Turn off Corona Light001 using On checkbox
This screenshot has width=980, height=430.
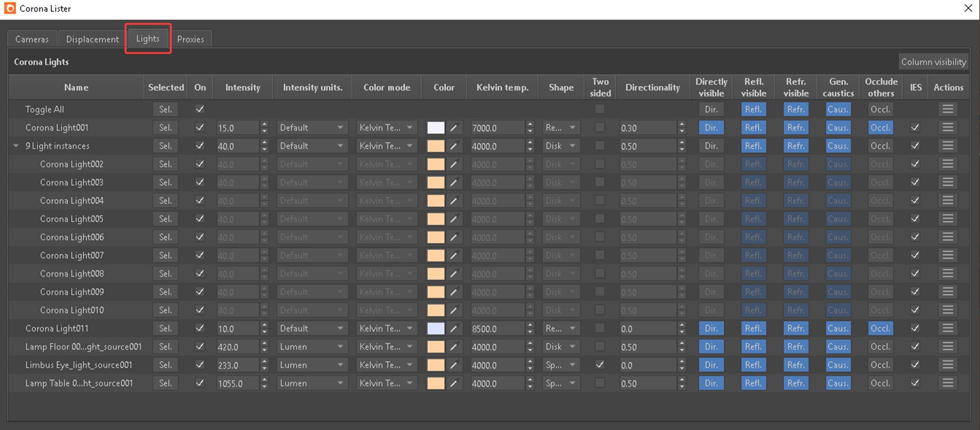coord(200,127)
